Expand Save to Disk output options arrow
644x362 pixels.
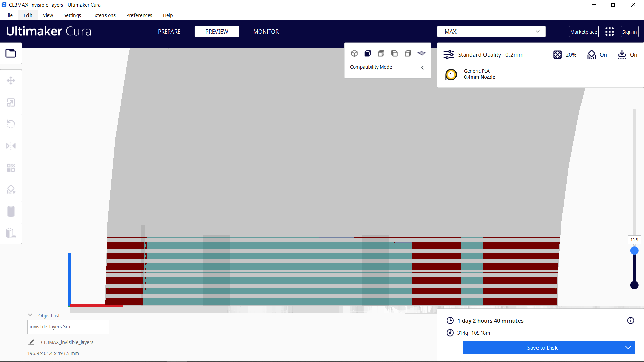pos(628,348)
